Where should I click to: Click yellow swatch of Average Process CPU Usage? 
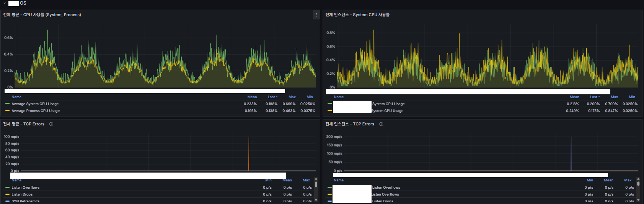click(7, 111)
